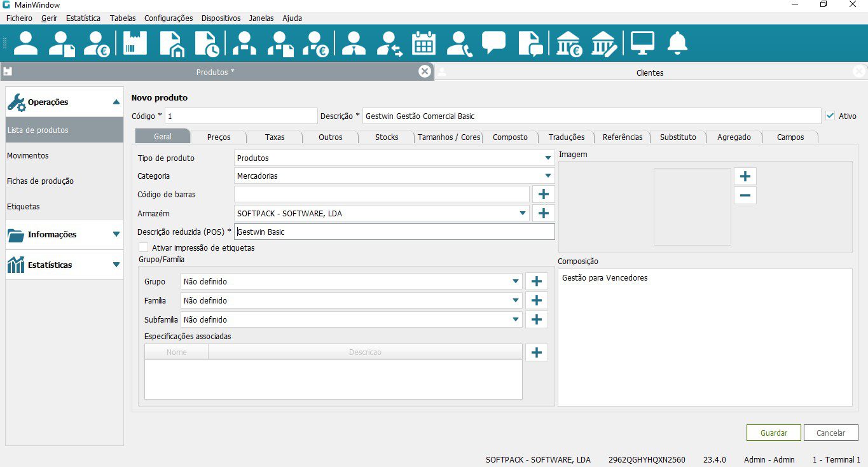Click the Descrição input field
This screenshot has height=467, width=868.
pyautogui.click(x=592, y=116)
